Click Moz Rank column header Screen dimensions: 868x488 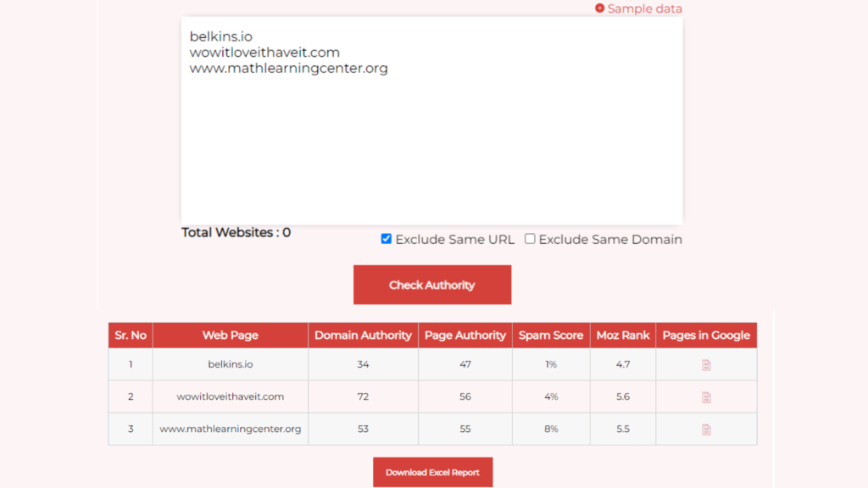(623, 335)
